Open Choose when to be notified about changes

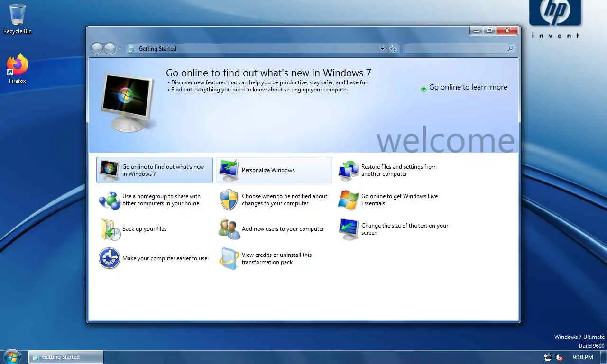[x=285, y=200]
